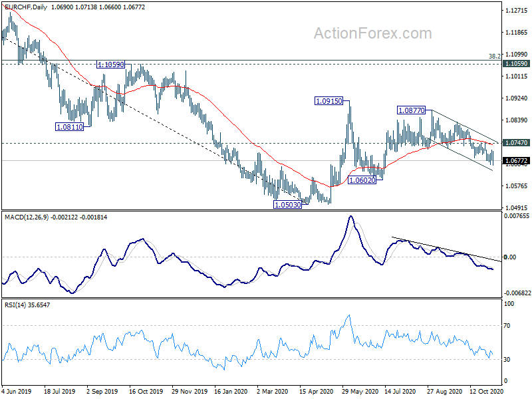Select the MACD 0.00 zero-line axis label

tap(510, 257)
